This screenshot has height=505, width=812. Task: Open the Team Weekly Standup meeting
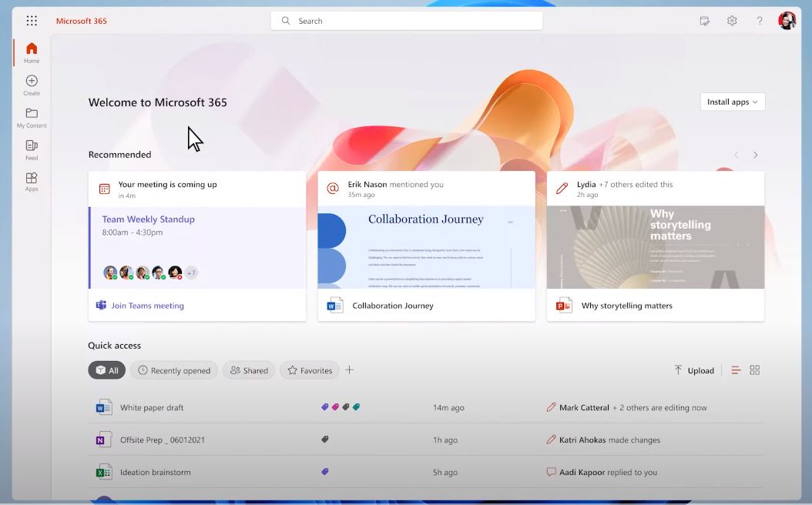click(149, 219)
